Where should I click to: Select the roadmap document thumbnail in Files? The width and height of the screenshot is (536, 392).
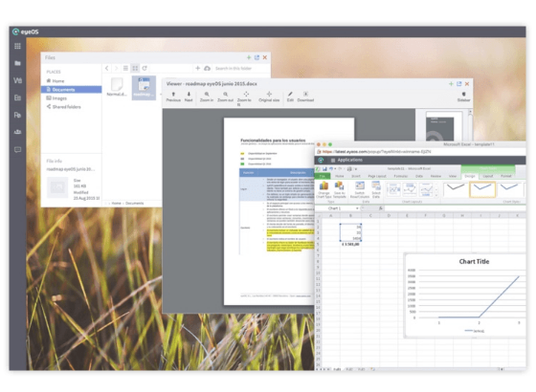144,88
